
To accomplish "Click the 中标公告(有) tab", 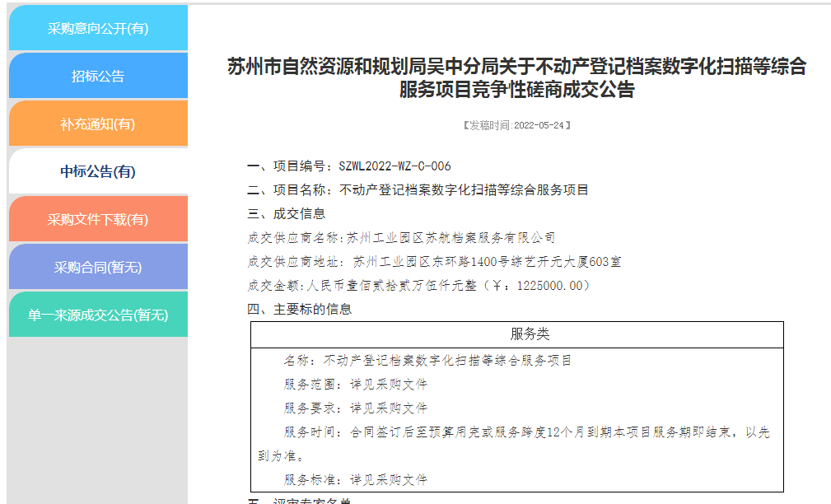I will (98, 172).
